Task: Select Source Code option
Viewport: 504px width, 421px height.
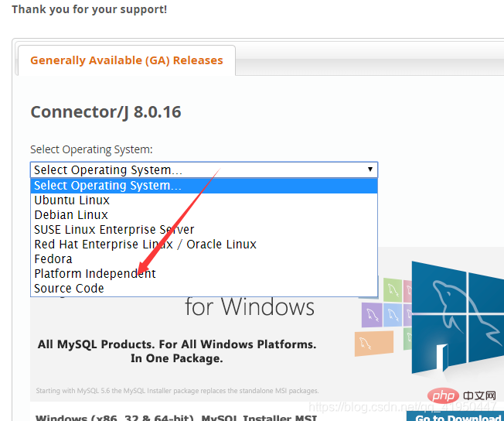Action: [204, 289]
